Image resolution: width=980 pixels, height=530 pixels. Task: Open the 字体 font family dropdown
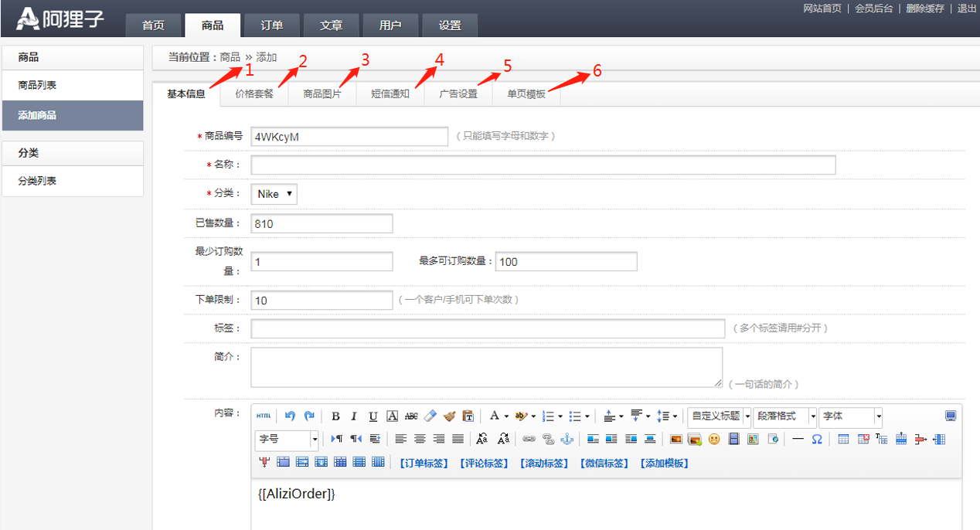pyautogui.click(x=850, y=416)
